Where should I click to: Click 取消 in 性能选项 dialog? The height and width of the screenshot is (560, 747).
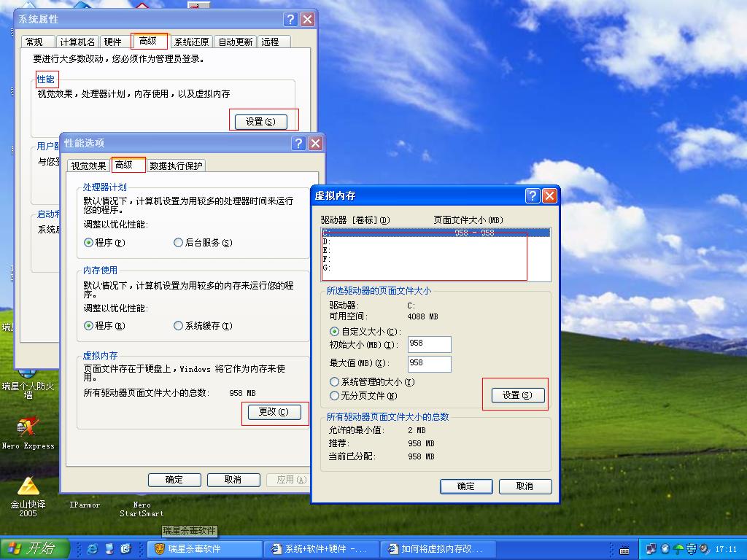[x=233, y=480]
